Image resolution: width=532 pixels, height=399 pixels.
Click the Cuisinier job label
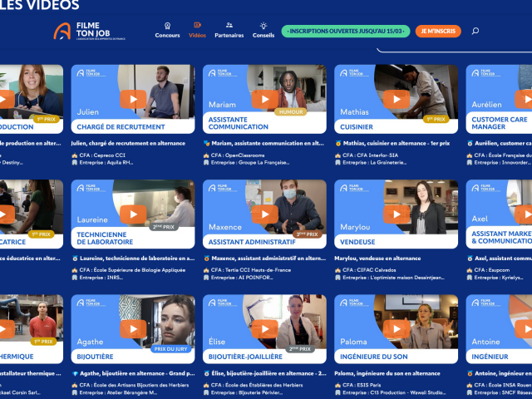tap(357, 127)
